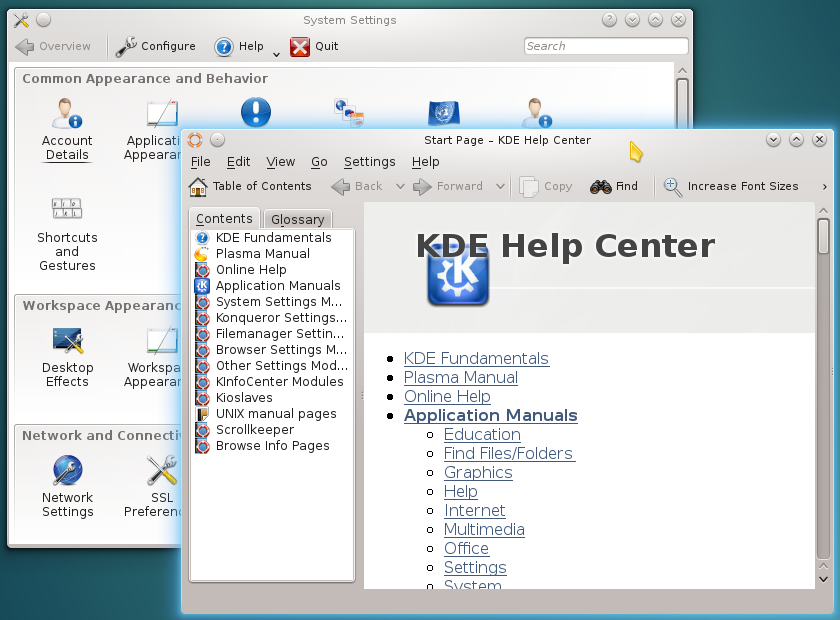Open the Go menu in Help Center
Screen dimensions: 840x620
319,162
